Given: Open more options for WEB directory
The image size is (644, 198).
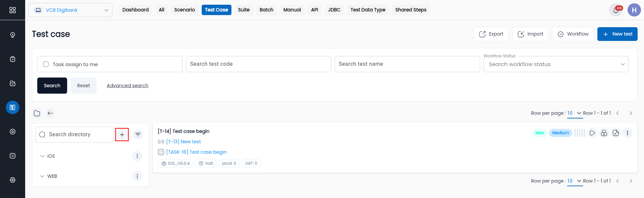Looking at the screenshot, I should [x=137, y=176].
